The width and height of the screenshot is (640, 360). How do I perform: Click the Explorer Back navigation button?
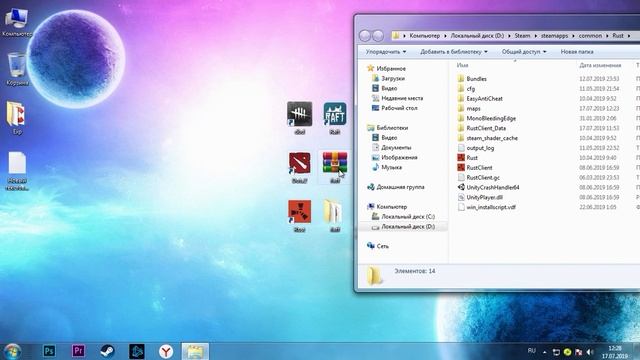[x=365, y=36]
